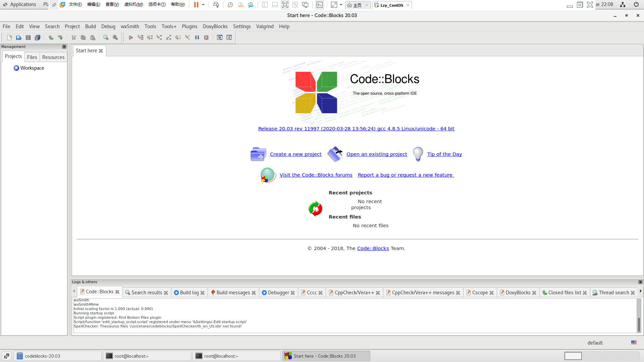Viewport: 644px width, 362px height.
Task: Open the Build menu
Action: 90,26
